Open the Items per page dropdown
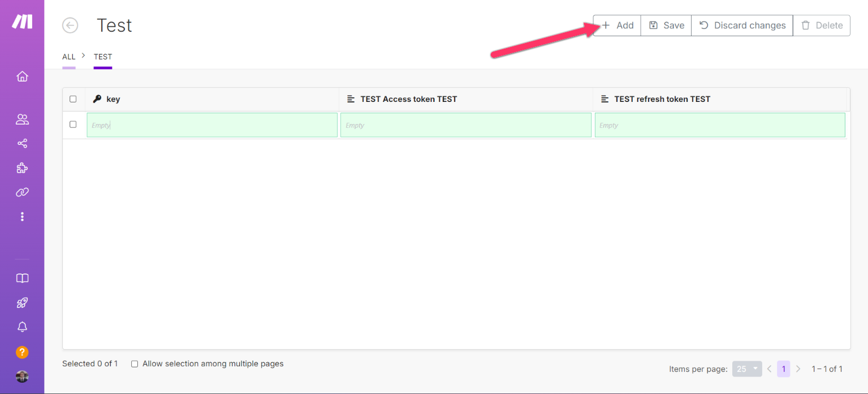 pyautogui.click(x=747, y=369)
